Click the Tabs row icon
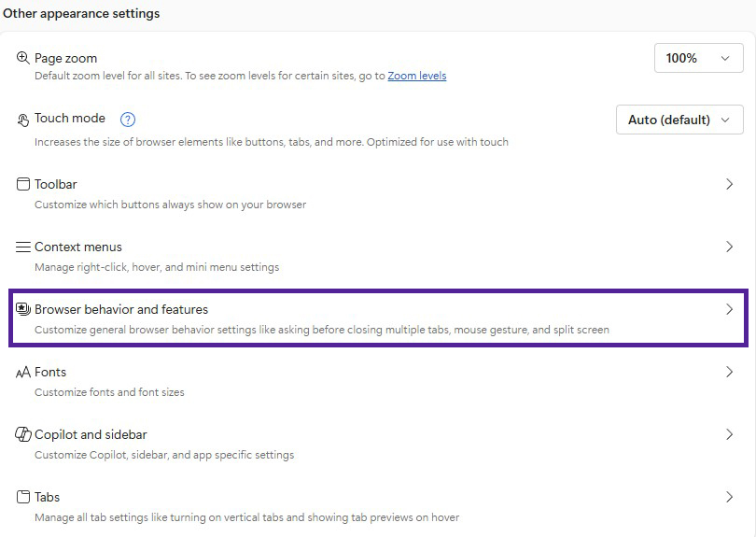The height and width of the screenshot is (537, 756). tap(23, 497)
